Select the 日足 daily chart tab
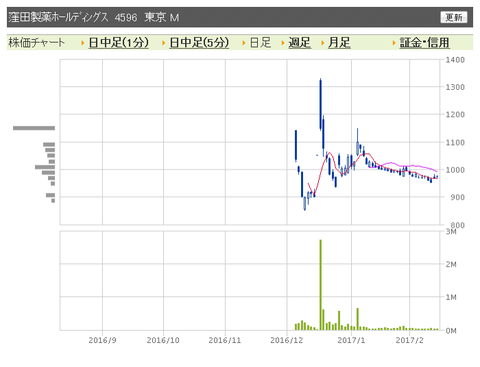Viewport: 480px width, 367px height. tap(260, 43)
